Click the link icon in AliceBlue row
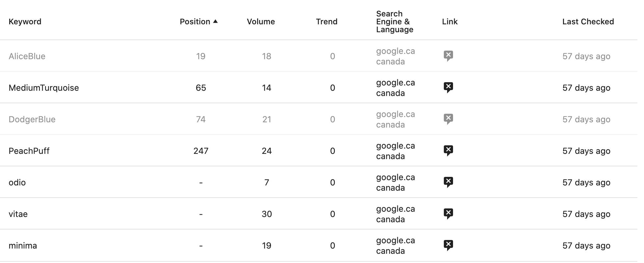Viewport: 644px width, 263px height. click(x=448, y=56)
